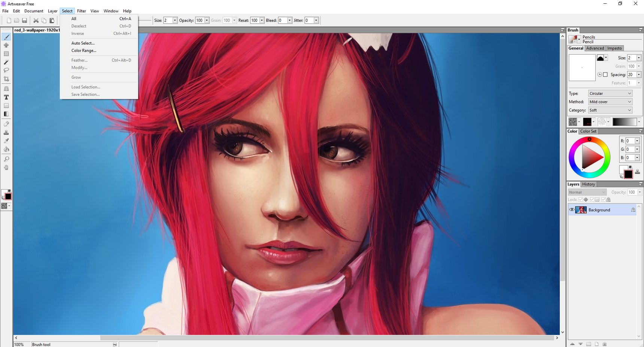Switch to the Advanced brush tab
Screen dimensions: 644x347
[595, 48]
